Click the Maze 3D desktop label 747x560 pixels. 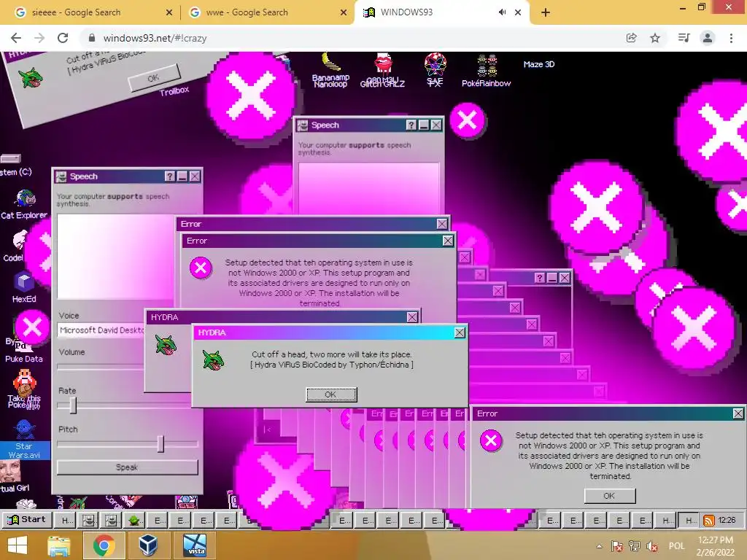pos(539,64)
